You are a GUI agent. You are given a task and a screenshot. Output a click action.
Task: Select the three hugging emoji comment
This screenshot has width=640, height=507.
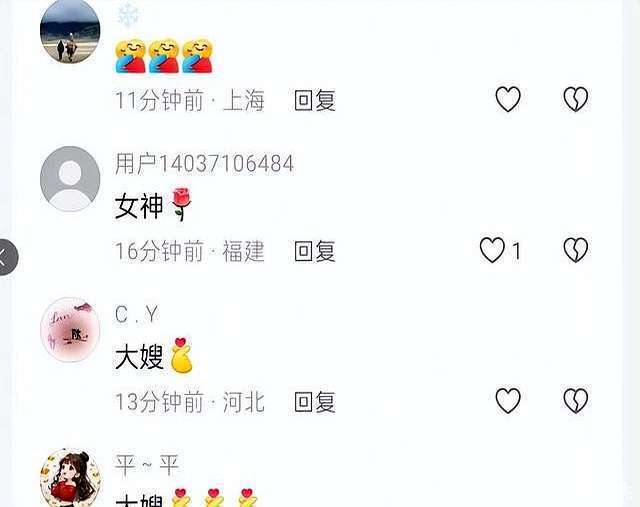coord(164,56)
